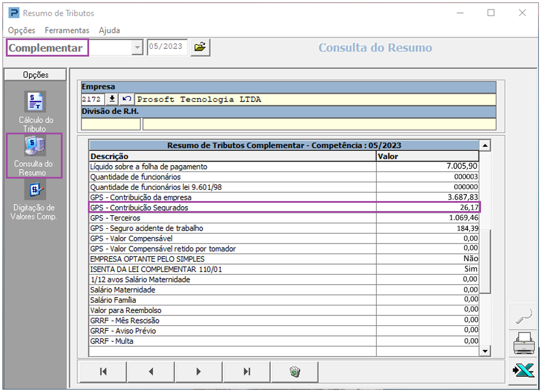Close the Resumo de Tributos window
This screenshot has width=543, height=392.
[x=522, y=13]
